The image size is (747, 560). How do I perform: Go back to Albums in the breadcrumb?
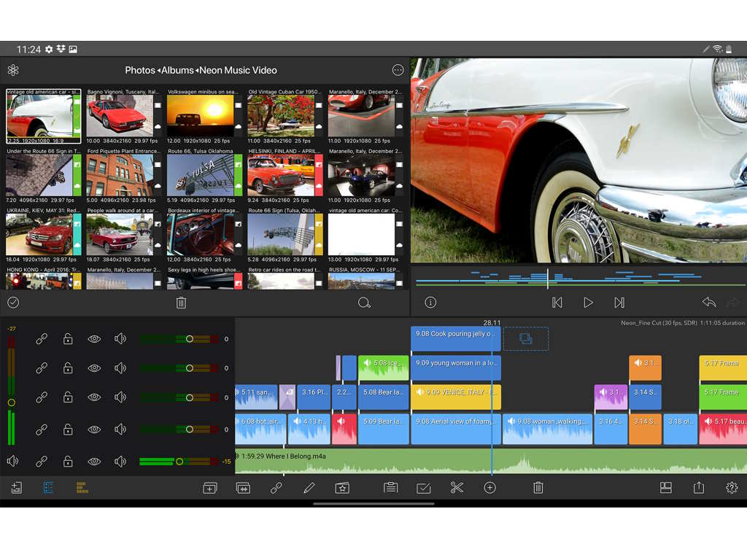(178, 71)
